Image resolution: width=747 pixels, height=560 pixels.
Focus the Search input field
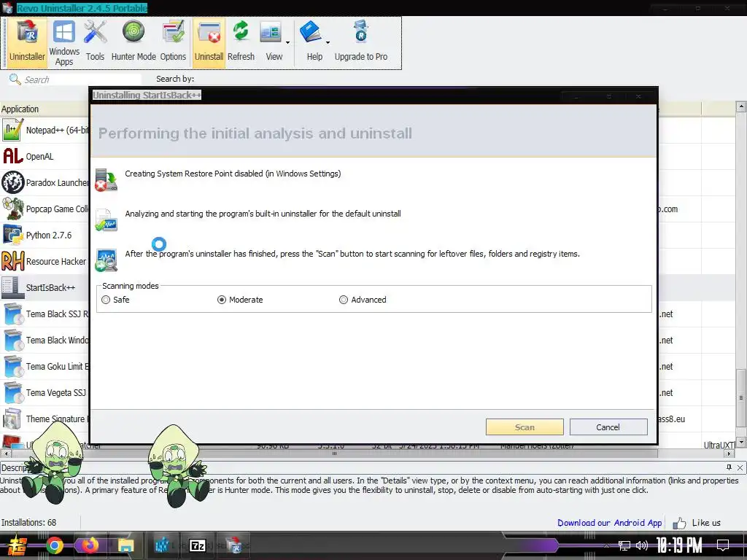pyautogui.click(x=81, y=79)
